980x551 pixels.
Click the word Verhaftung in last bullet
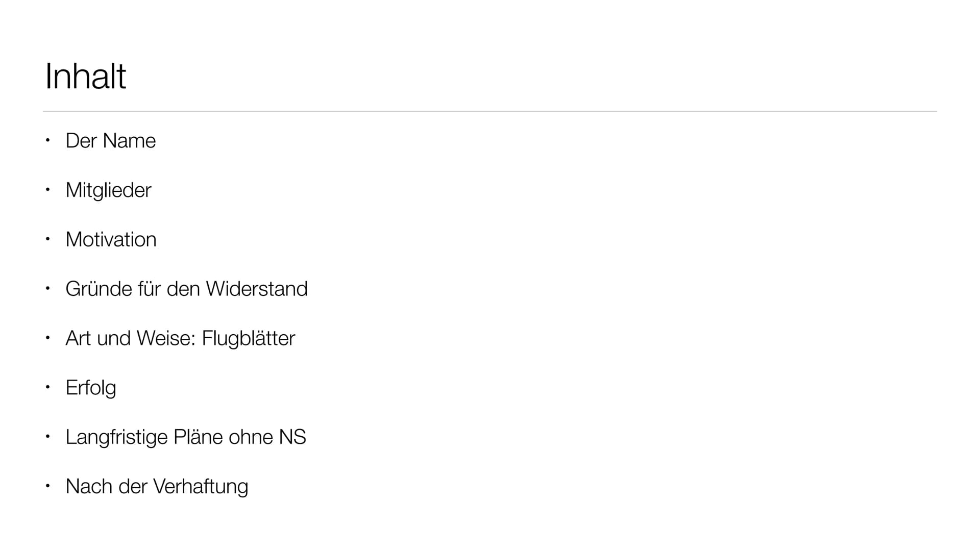(x=201, y=487)
